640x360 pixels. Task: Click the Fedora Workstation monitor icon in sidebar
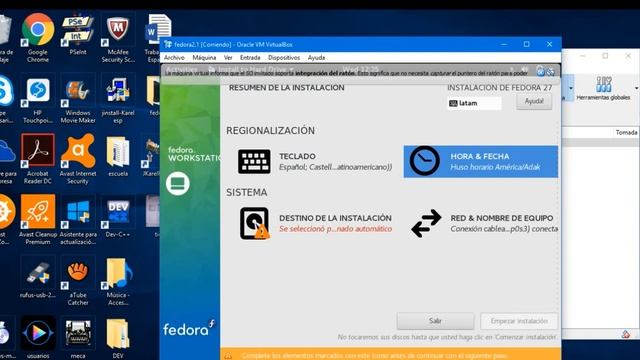[178, 183]
